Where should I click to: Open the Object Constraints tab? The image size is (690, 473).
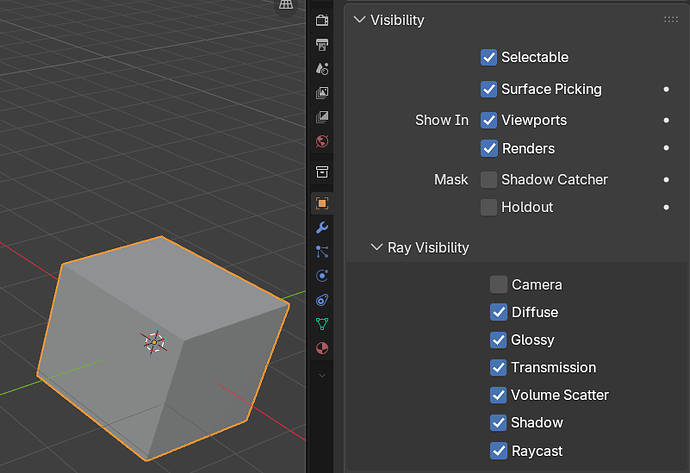[322, 300]
